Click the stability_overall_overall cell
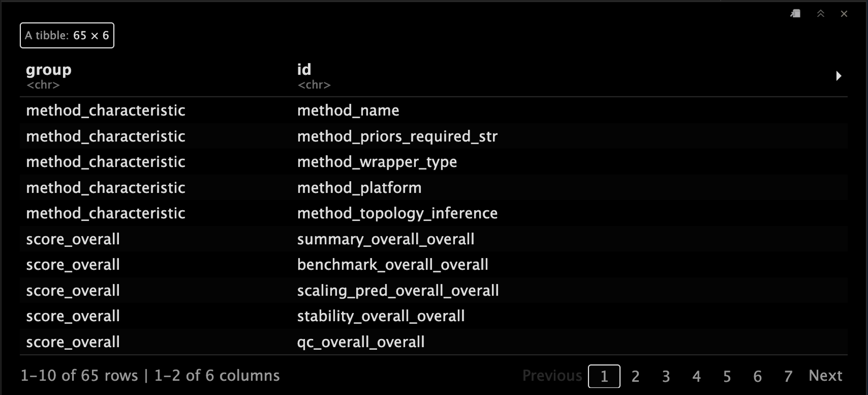This screenshot has height=395, width=868. (381, 316)
